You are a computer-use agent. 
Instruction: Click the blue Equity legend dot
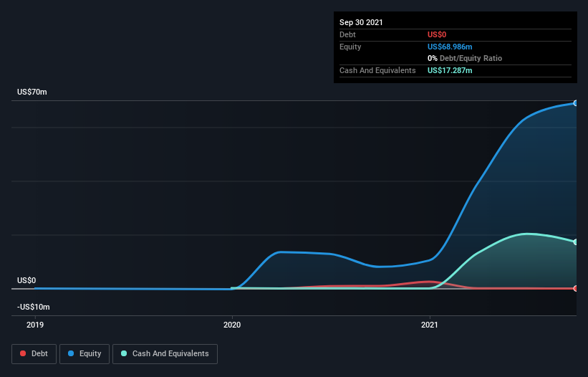(x=71, y=353)
